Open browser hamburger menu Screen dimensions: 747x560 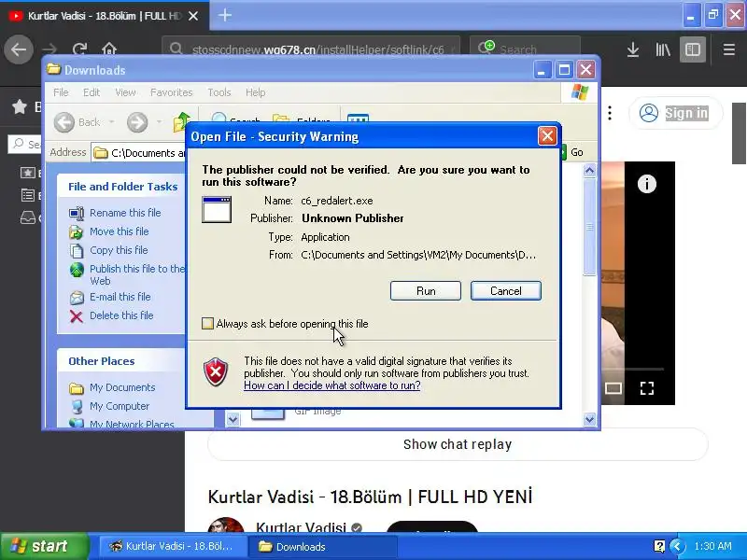coord(728,49)
